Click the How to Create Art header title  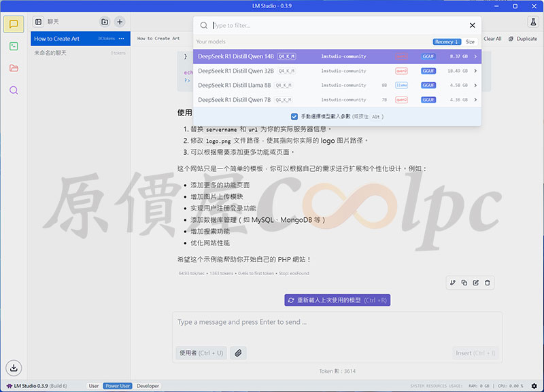click(x=158, y=39)
